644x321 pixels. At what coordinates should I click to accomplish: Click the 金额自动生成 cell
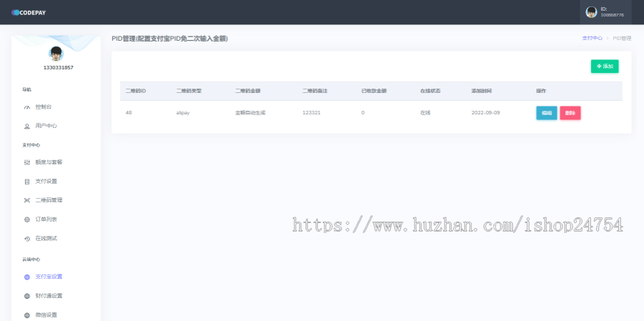[x=250, y=112]
